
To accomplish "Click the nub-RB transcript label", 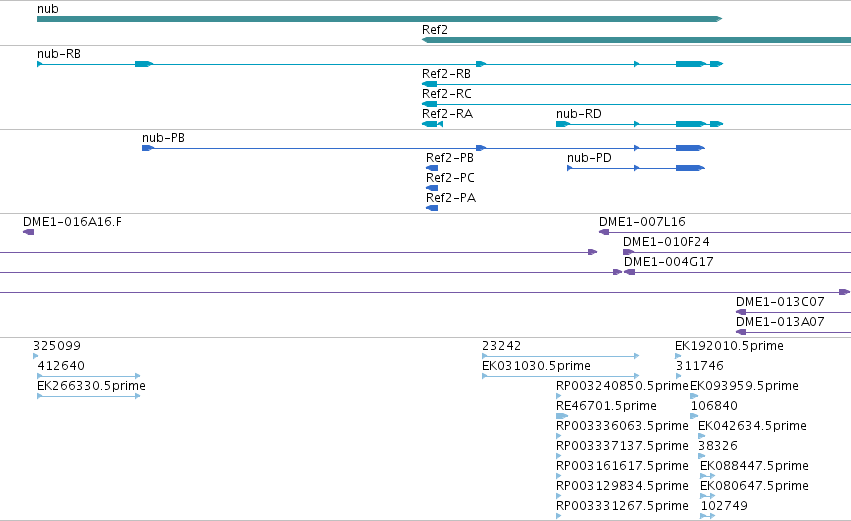I will [x=59, y=54].
